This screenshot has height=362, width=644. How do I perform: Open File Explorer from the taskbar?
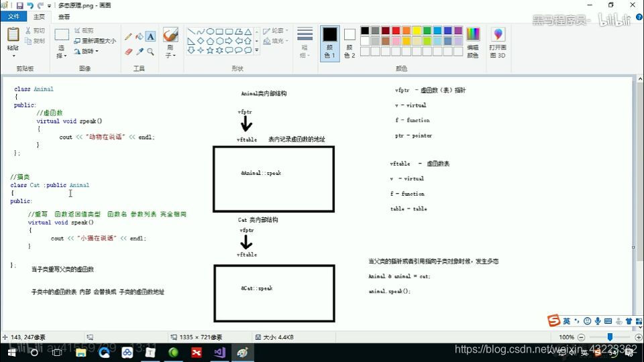tap(80, 353)
